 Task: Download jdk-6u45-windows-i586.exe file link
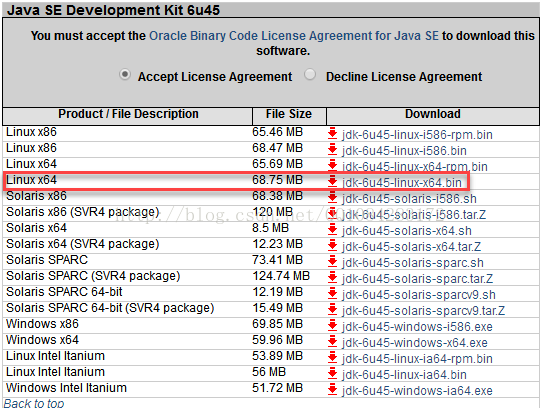click(x=417, y=327)
